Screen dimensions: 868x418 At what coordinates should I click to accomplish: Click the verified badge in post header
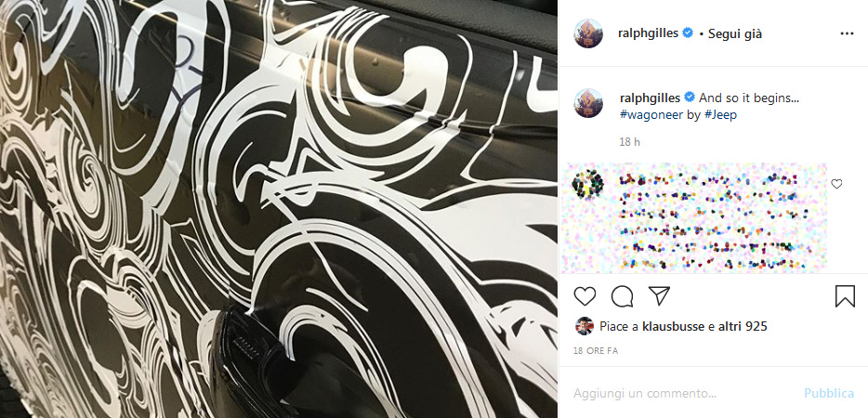click(x=688, y=33)
